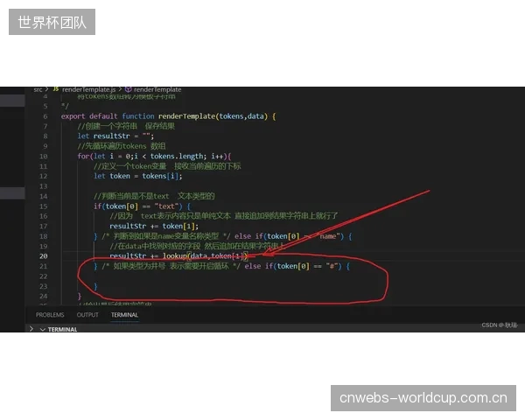Click 'renderTemplate(tokens,data)' function name

213,116
